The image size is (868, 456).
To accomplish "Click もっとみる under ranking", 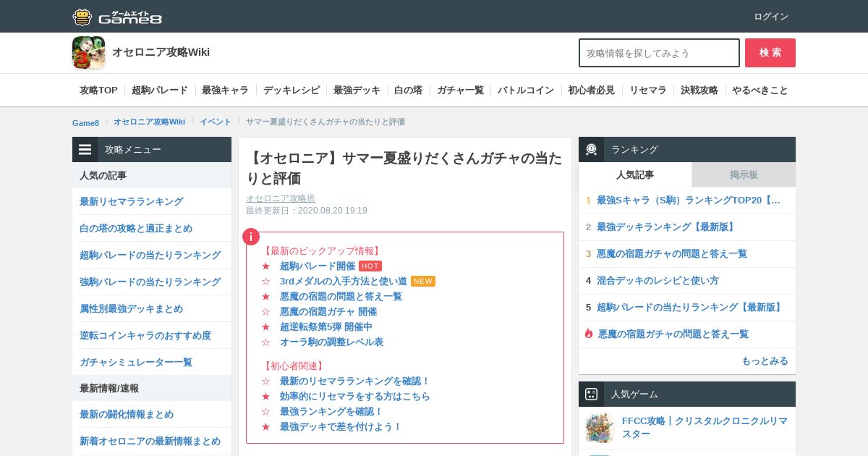I will tap(765, 360).
